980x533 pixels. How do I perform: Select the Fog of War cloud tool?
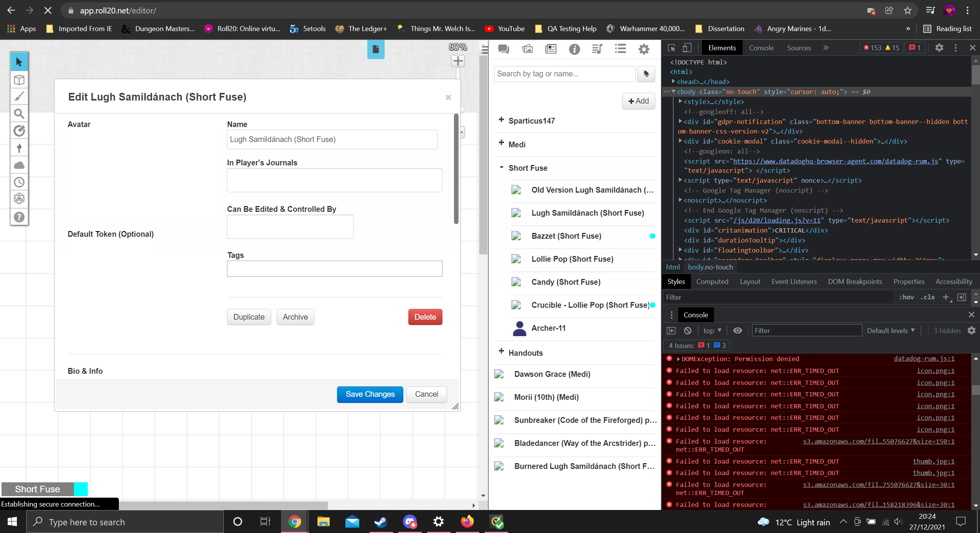point(19,165)
